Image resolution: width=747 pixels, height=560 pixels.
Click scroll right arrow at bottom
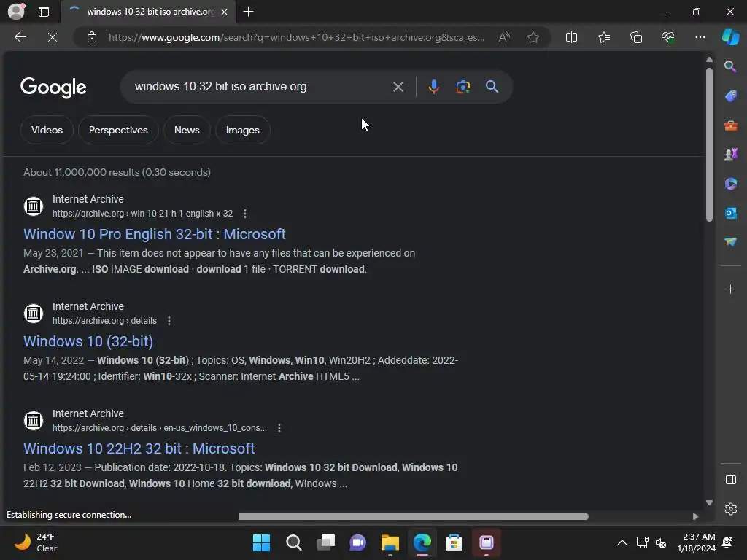click(x=695, y=517)
